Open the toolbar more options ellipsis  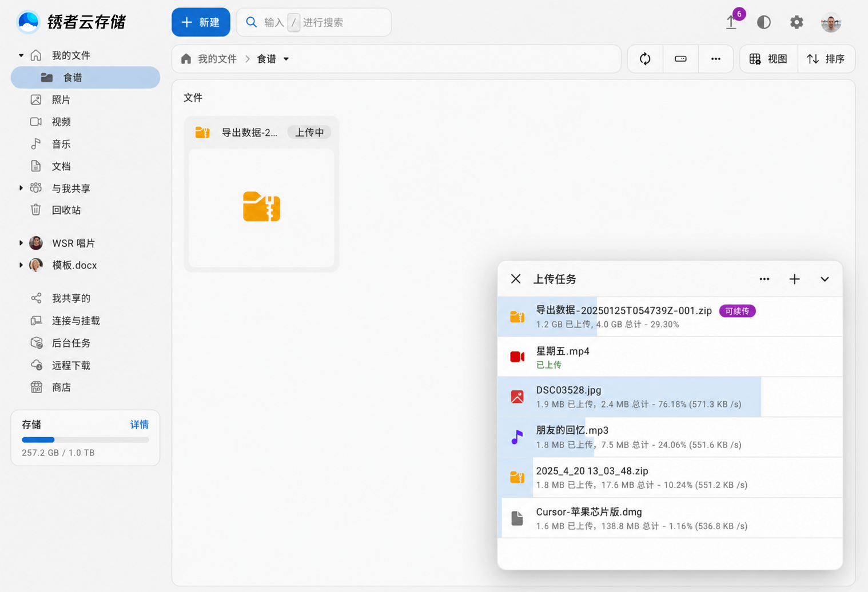(x=716, y=59)
